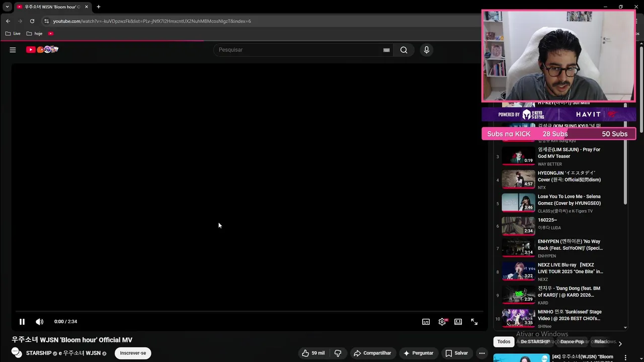
Task: Open 'Lose You To Love Me' title
Action: (569, 200)
